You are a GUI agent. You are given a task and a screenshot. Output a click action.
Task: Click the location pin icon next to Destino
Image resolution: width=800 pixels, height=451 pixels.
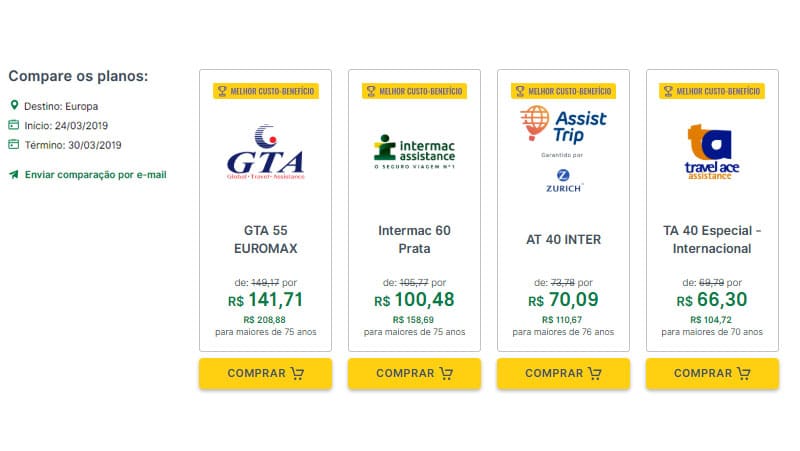[x=14, y=105]
